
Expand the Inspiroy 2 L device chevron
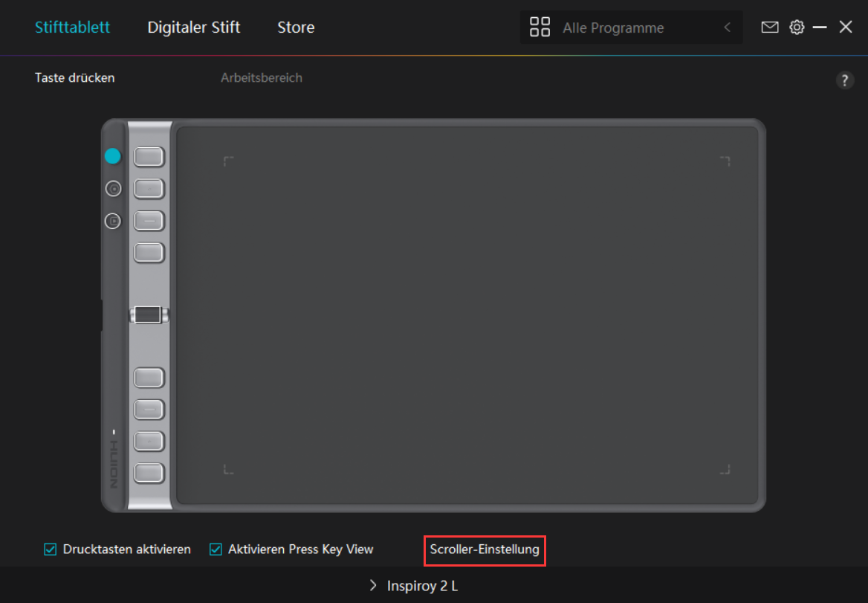[373, 586]
